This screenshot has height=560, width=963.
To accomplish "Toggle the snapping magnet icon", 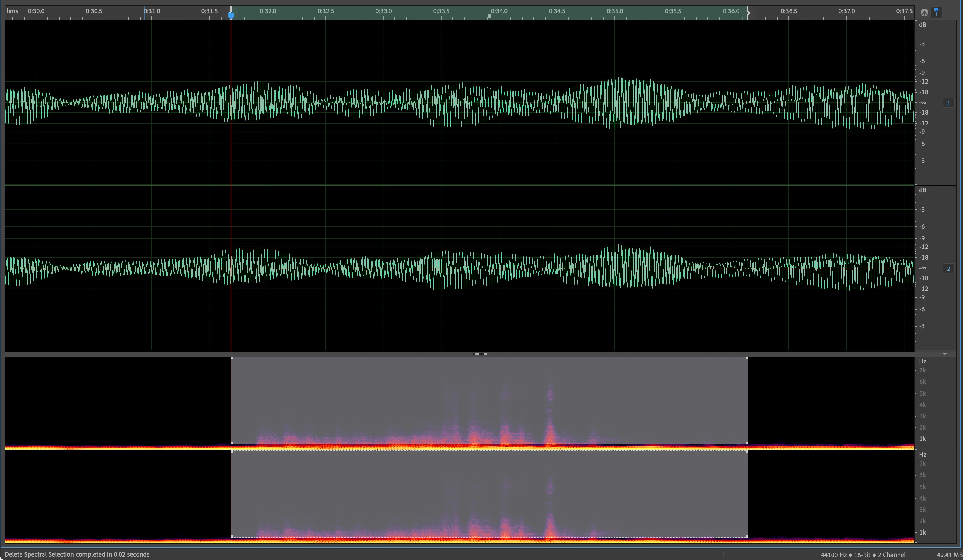I will tap(924, 12).
